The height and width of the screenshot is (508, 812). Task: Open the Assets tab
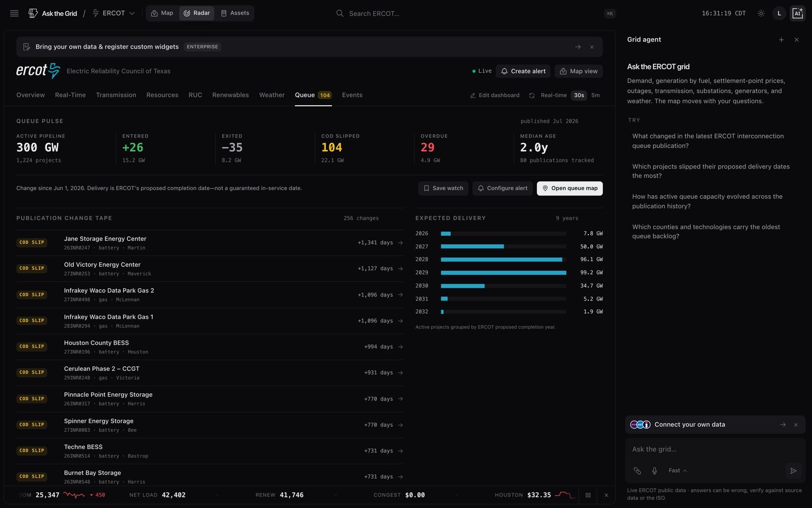click(x=235, y=13)
